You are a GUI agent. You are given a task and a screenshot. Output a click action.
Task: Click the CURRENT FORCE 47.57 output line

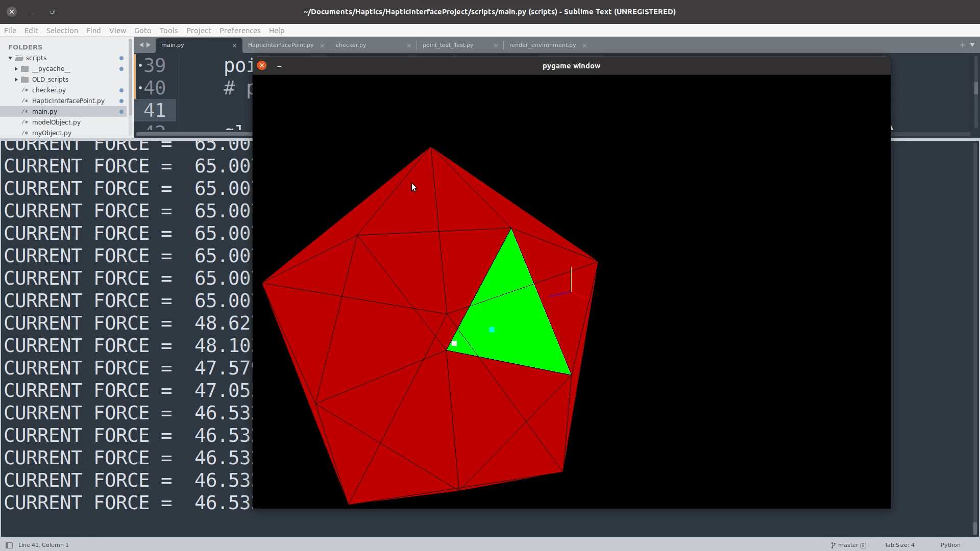[x=128, y=368]
